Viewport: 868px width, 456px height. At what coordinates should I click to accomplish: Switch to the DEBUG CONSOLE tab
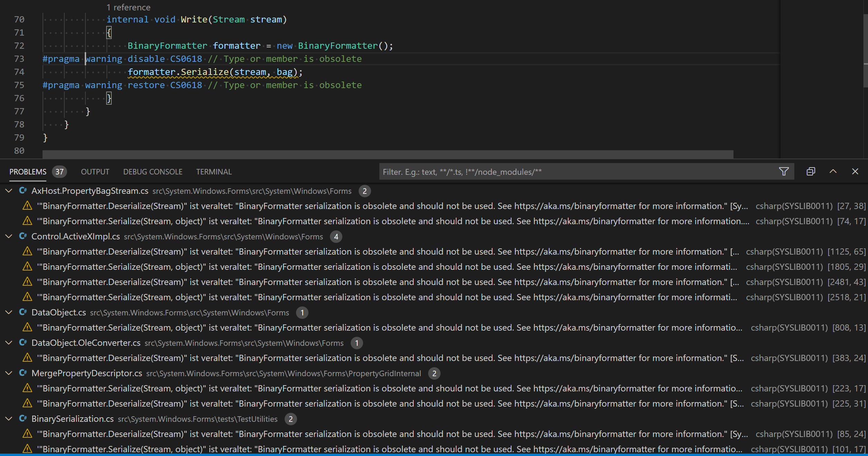tap(152, 171)
